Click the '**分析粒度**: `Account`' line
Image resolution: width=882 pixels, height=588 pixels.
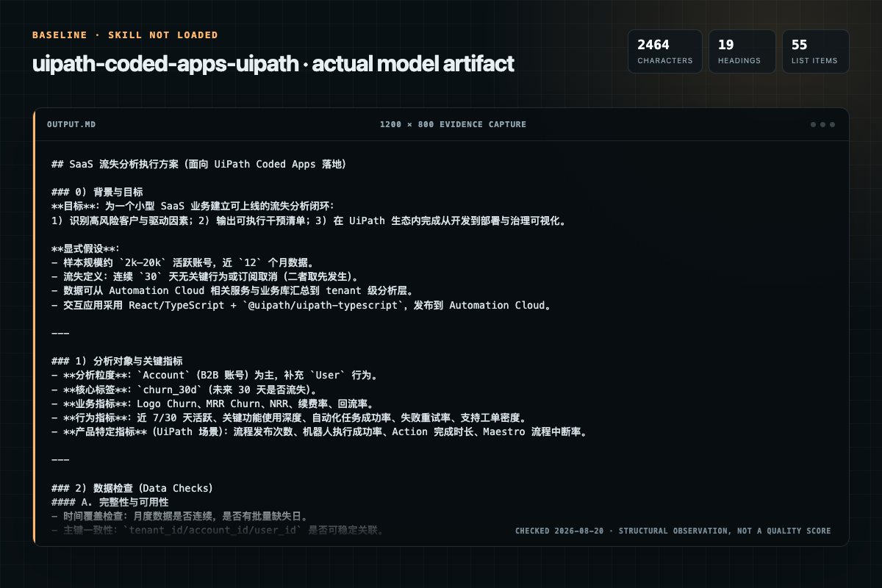pyautogui.click(x=215, y=376)
